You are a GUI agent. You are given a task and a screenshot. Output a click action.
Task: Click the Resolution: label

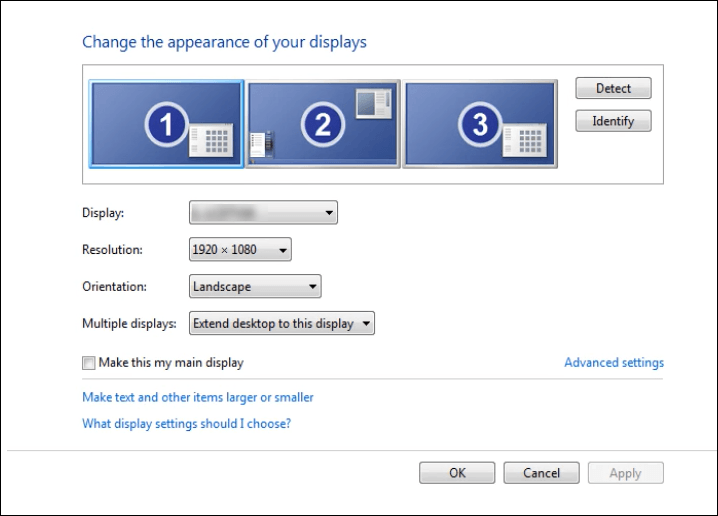(112, 250)
